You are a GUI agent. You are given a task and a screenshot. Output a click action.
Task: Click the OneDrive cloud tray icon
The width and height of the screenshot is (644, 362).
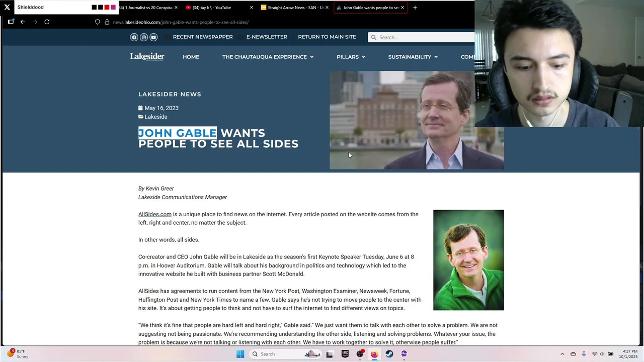click(573, 354)
